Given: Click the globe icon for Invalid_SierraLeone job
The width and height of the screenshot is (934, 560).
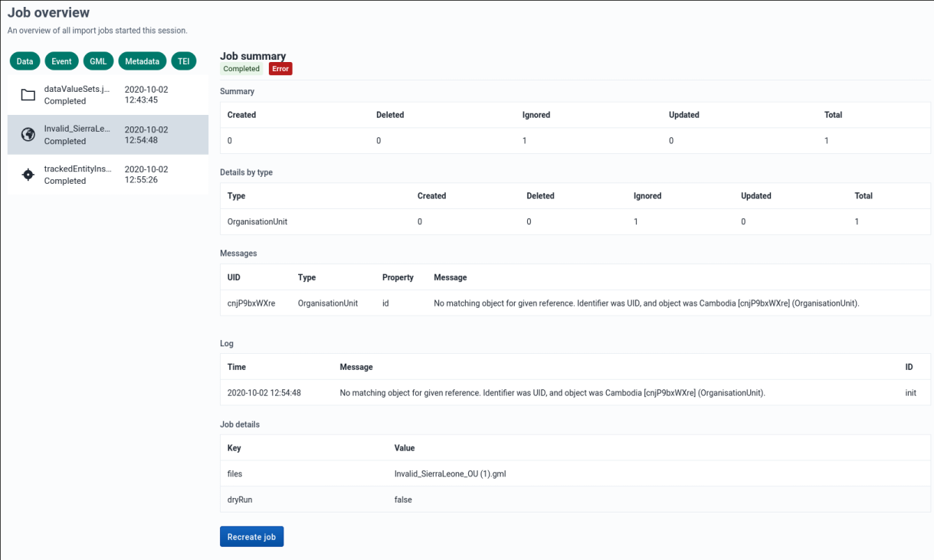Looking at the screenshot, I should click(28, 135).
